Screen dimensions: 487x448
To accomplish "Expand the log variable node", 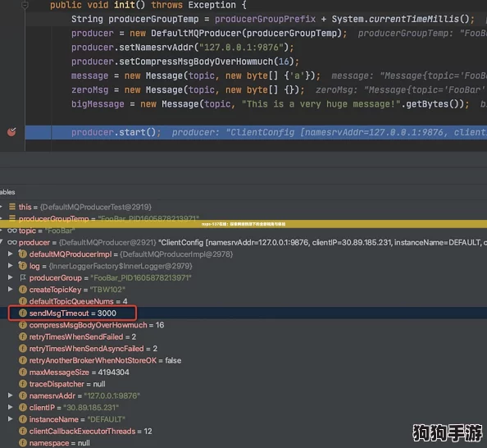I will 11,266.
